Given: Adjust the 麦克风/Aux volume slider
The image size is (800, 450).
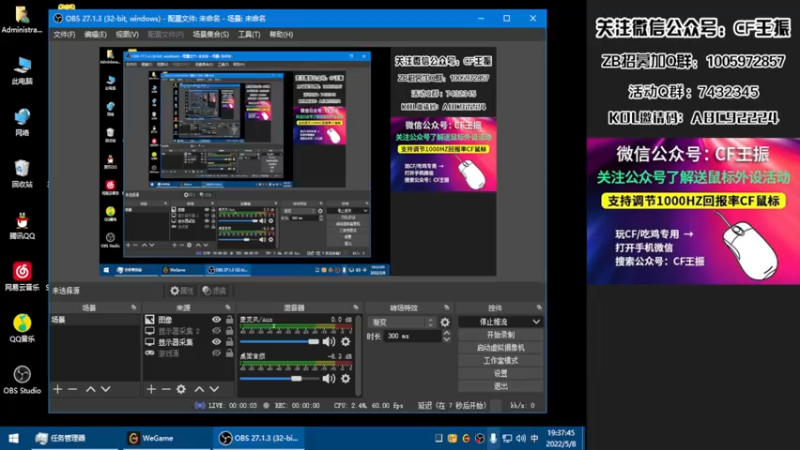Looking at the screenshot, I should tap(279, 341).
